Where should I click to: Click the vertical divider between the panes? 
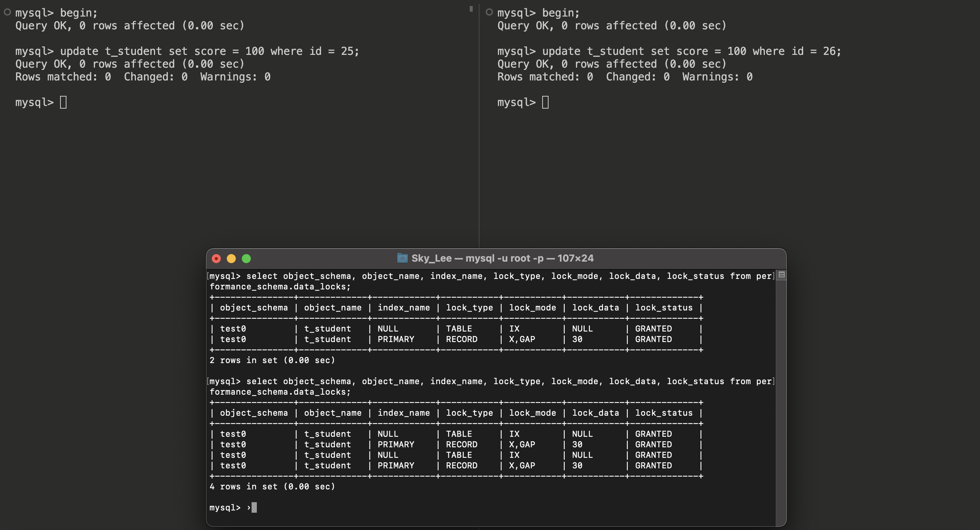(479, 152)
